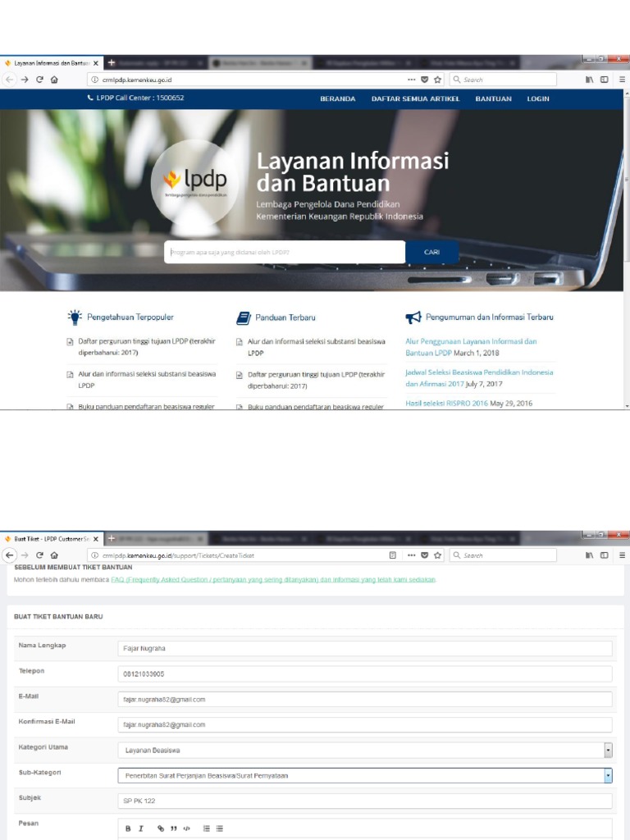Open BERANDA in the site navigation
The image size is (630, 840).
point(337,98)
